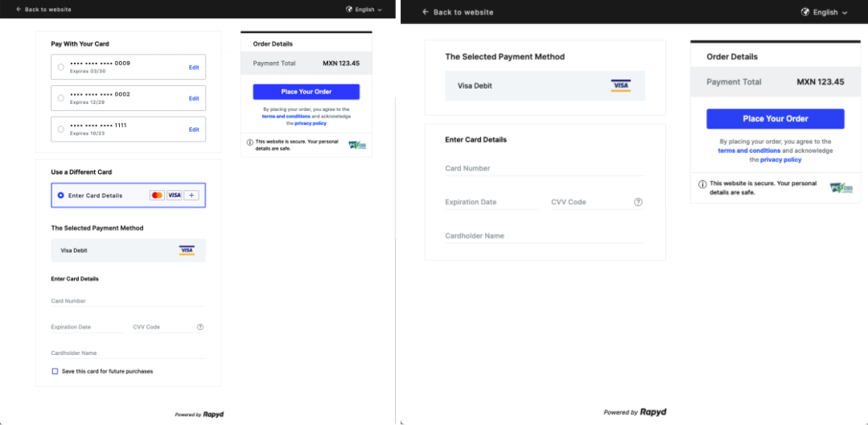Viewport: 868px width, 425px height.
Task: Click the Visa icon beside the Mastercard logo
Action: tap(174, 196)
